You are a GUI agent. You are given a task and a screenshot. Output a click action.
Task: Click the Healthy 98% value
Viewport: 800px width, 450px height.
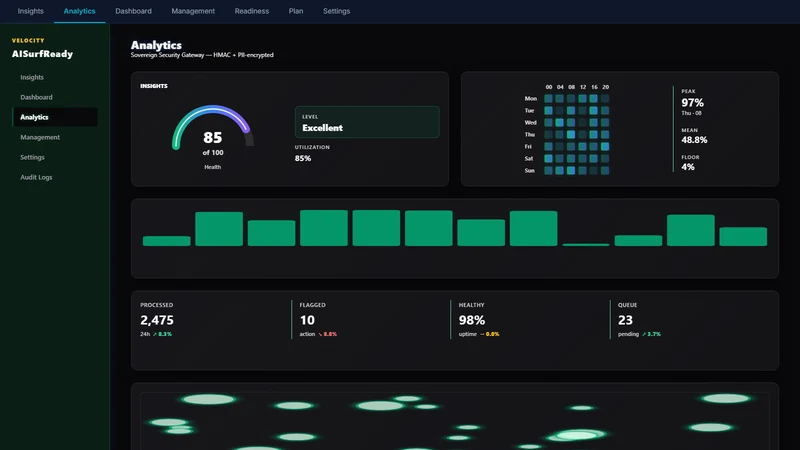point(472,320)
